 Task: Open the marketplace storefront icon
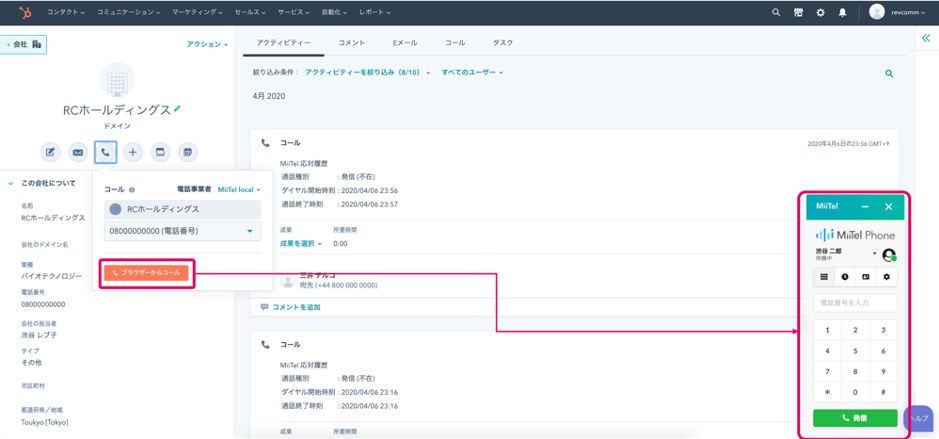coord(798,12)
